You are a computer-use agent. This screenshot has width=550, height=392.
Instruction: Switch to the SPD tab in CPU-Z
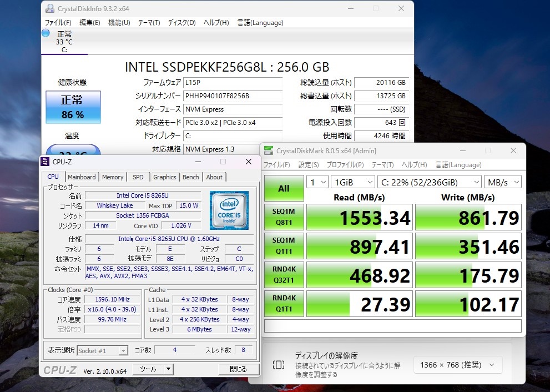(138, 177)
